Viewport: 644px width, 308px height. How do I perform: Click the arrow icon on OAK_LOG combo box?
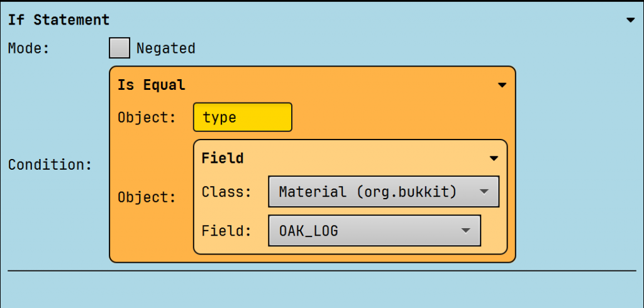click(x=466, y=231)
